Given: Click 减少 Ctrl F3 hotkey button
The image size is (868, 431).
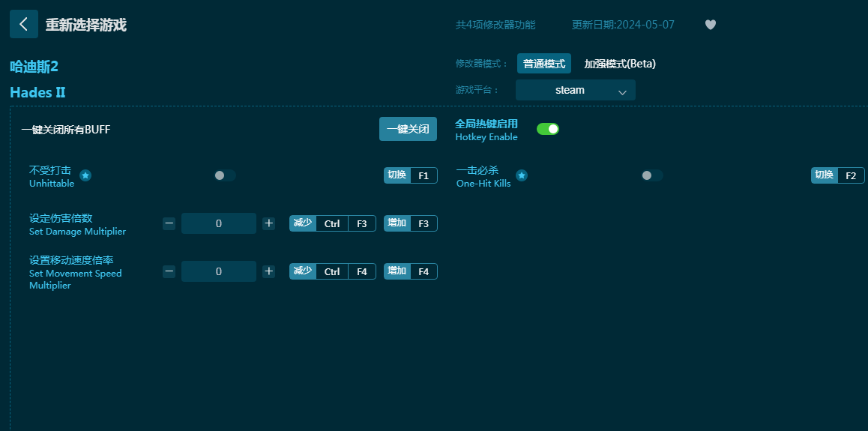Looking at the screenshot, I should click(x=333, y=223).
